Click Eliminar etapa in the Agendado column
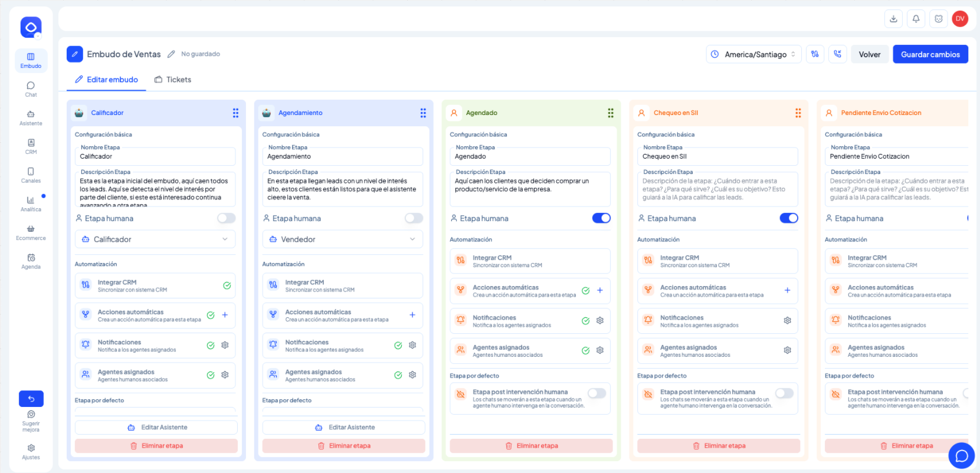The image size is (980, 473). 531,446
